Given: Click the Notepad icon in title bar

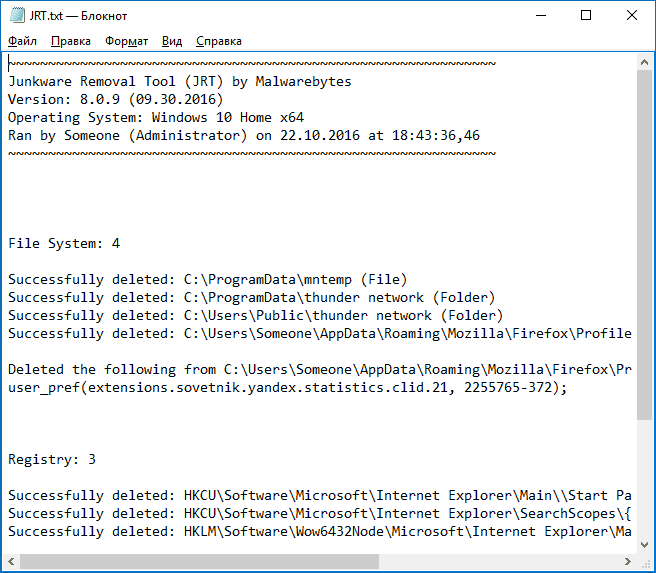Looking at the screenshot, I should click(17, 15).
